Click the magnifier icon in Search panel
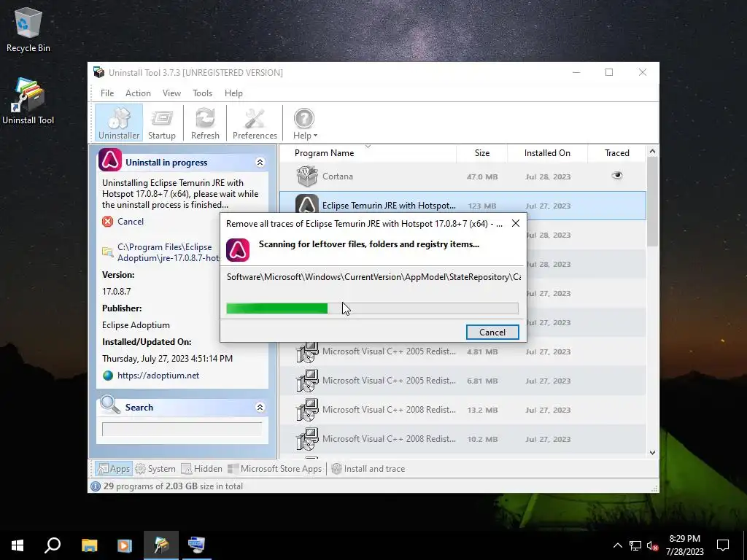Image resolution: width=747 pixels, height=560 pixels. (x=110, y=405)
